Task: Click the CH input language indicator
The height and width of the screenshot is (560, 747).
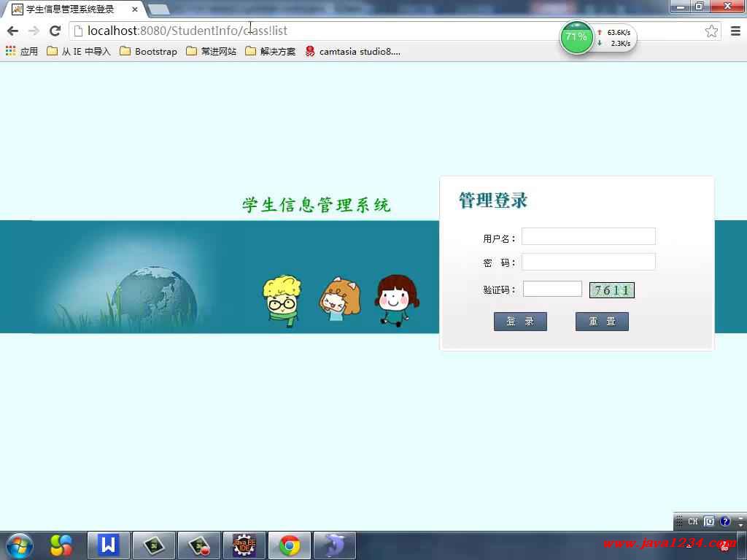Action: click(693, 521)
